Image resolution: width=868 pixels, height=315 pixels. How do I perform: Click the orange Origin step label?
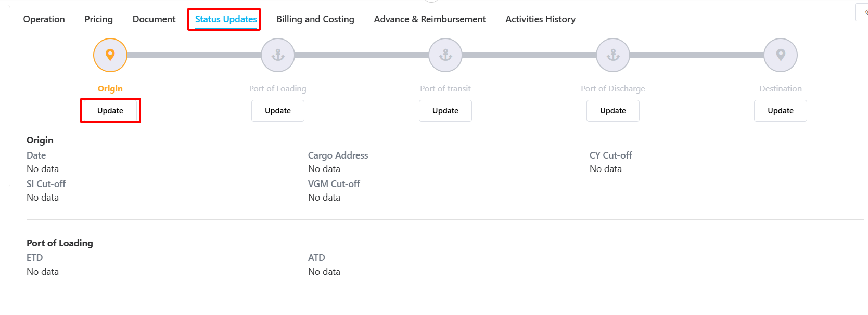110,89
